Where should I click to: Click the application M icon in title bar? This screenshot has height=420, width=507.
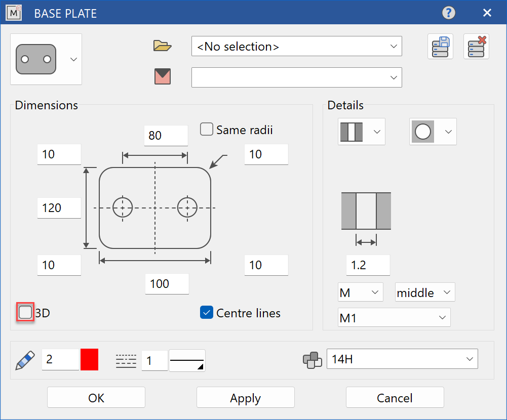[14, 13]
